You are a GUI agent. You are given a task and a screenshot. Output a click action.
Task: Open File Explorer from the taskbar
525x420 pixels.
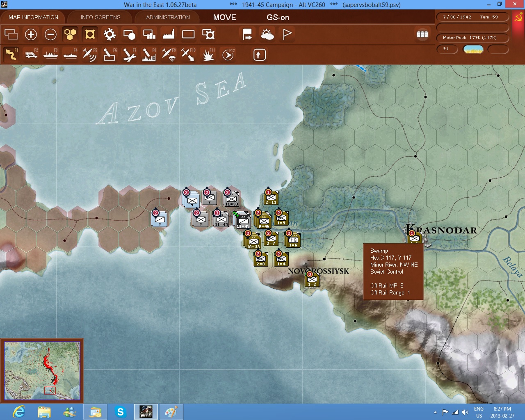pos(44,411)
